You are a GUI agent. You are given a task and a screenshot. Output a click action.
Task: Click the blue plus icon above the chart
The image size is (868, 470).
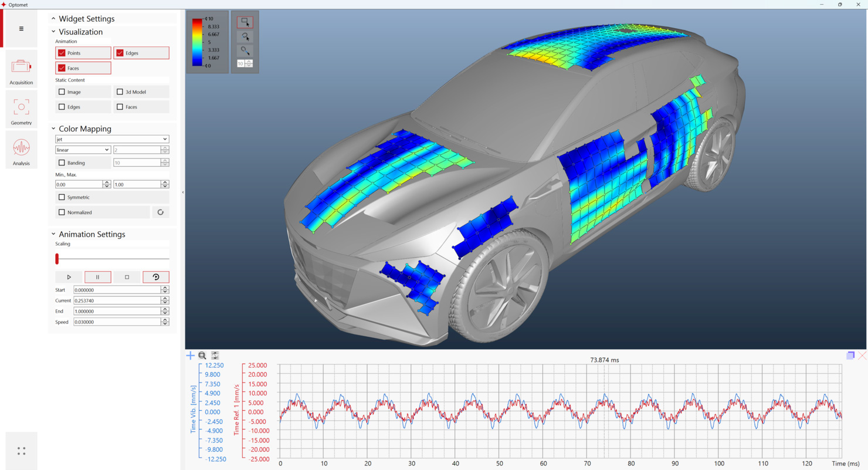point(190,356)
